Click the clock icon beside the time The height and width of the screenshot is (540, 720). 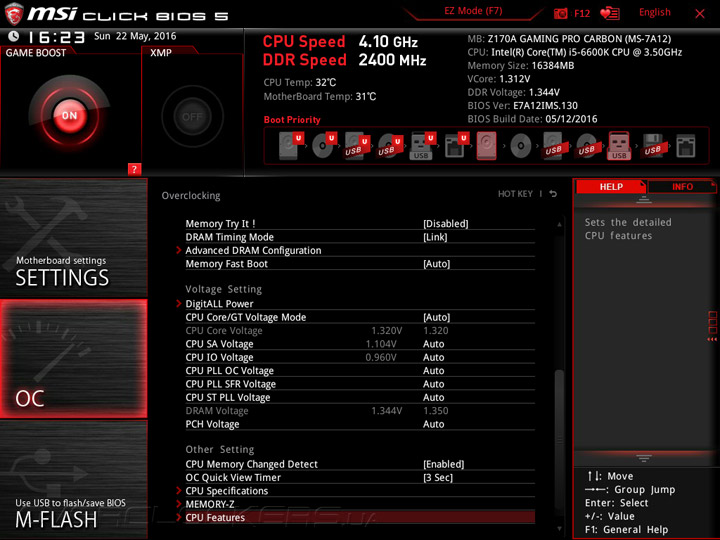tap(14, 36)
